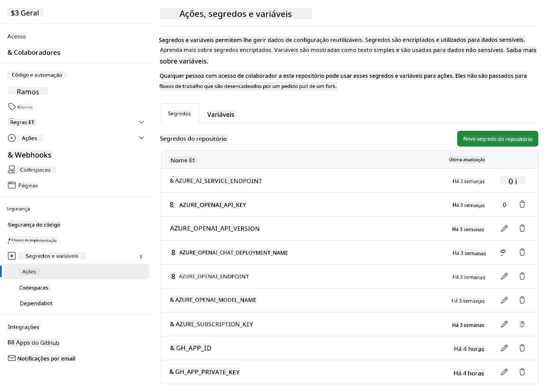Open Chaves de implementação settings
Screen dimensions: 544x392
click(34, 240)
